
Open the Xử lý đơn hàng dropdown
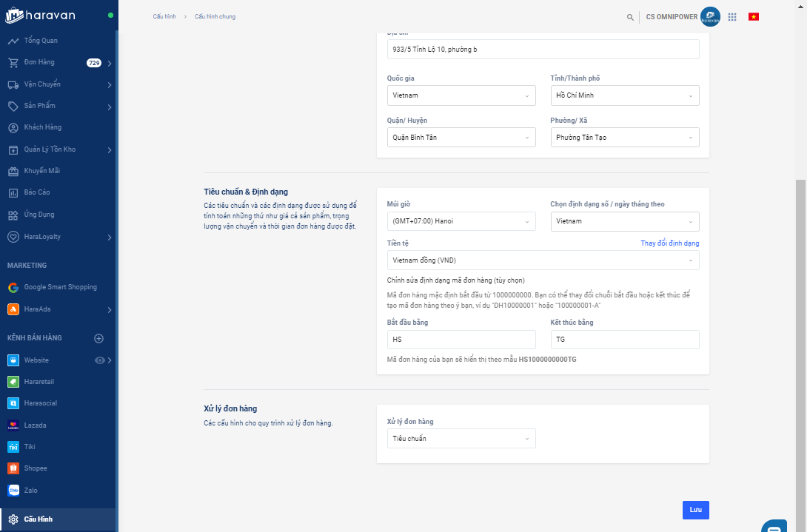pos(461,439)
